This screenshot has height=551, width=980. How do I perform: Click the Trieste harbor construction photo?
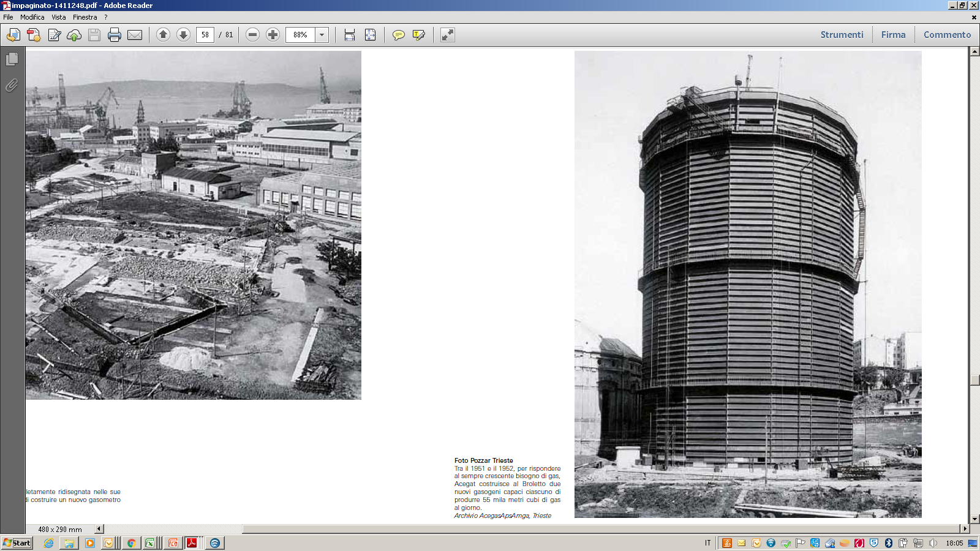[x=194, y=225]
